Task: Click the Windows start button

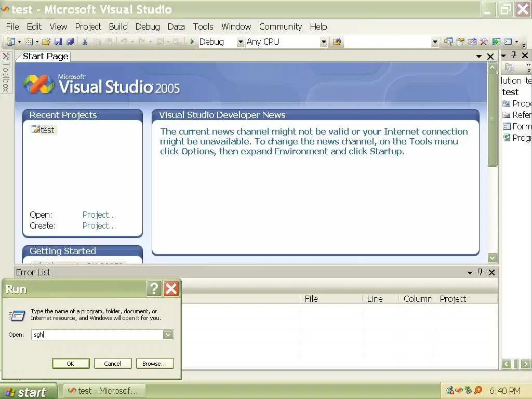Action: click(x=29, y=391)
